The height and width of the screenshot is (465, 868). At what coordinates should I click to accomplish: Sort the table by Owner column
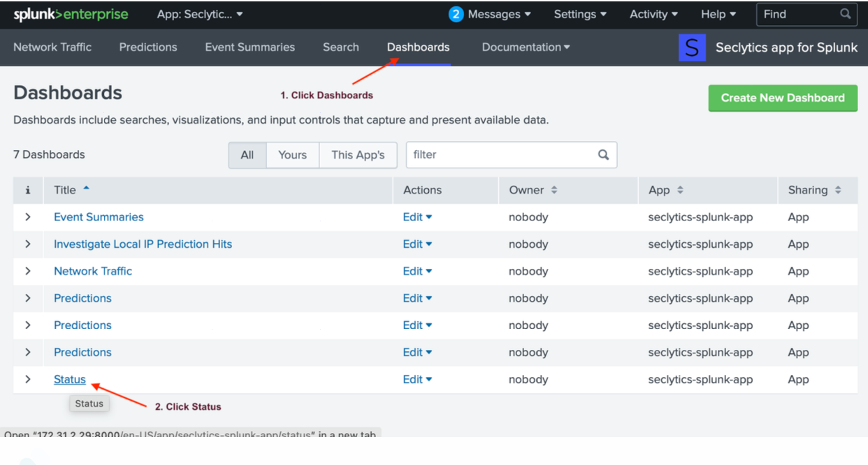pyautogui.click(x=533, y=190)
